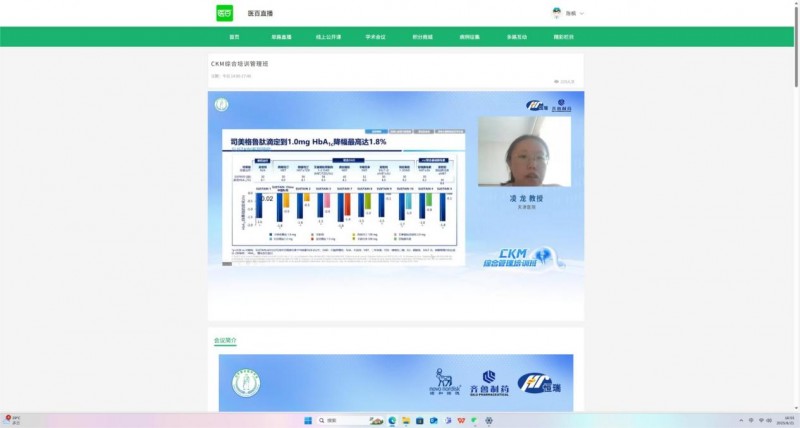Open the 首页 navigation tab

pyautogui.click(x=234, y=37)
